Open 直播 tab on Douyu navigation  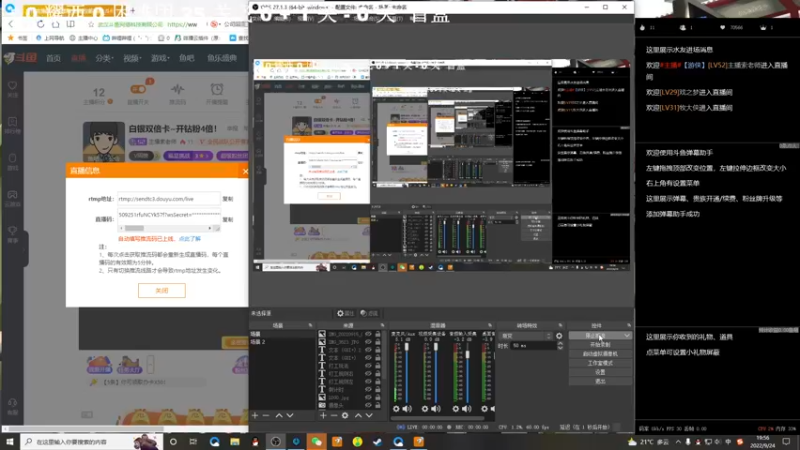point(78,58)
